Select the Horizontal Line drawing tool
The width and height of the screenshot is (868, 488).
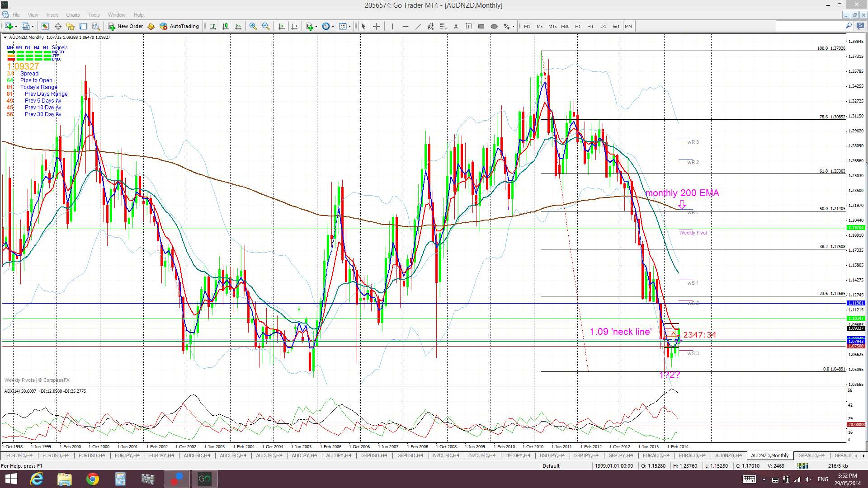(405, 26)
